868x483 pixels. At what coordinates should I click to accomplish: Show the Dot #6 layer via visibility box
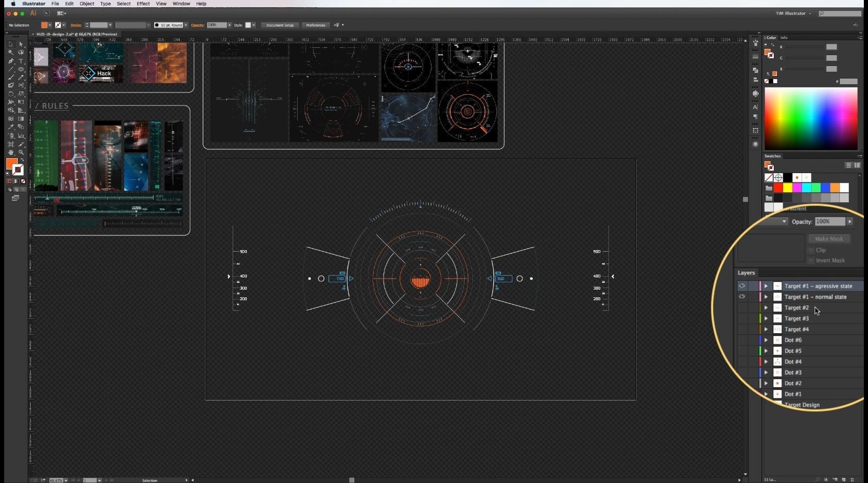742,340
